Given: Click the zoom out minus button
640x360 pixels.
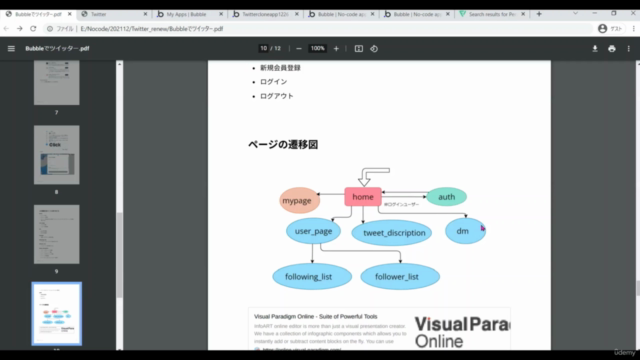Looking at the screenshot, I should point(299,49).
